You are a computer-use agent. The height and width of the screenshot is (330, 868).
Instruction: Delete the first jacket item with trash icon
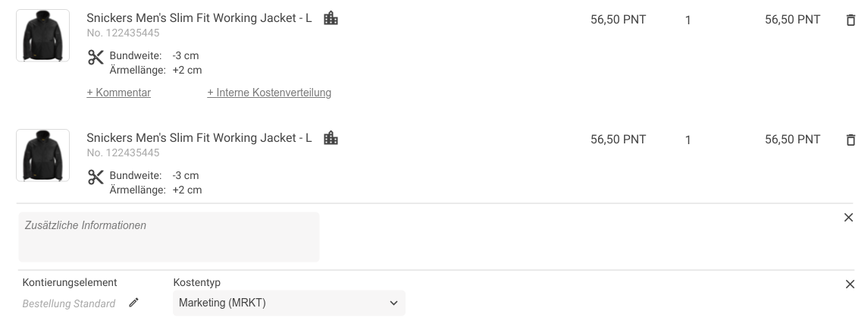coord(851,20)
